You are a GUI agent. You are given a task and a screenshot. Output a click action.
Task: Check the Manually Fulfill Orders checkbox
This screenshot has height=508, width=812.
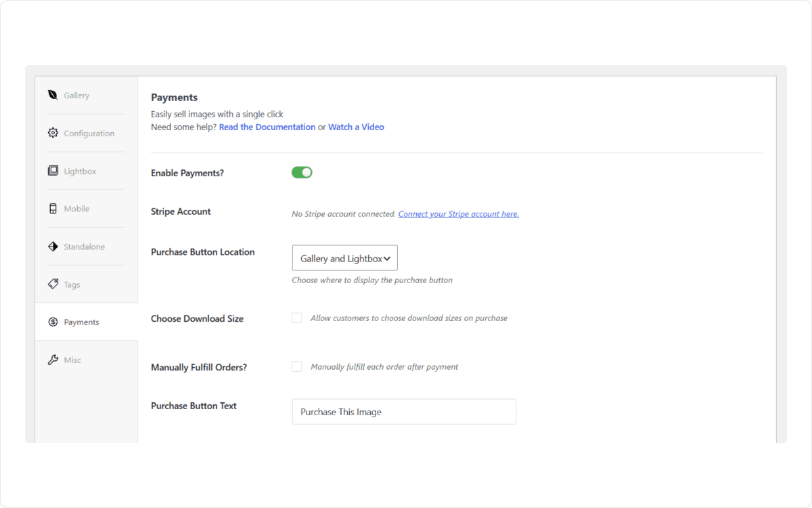pyautogui.click(x=296, y=366)
